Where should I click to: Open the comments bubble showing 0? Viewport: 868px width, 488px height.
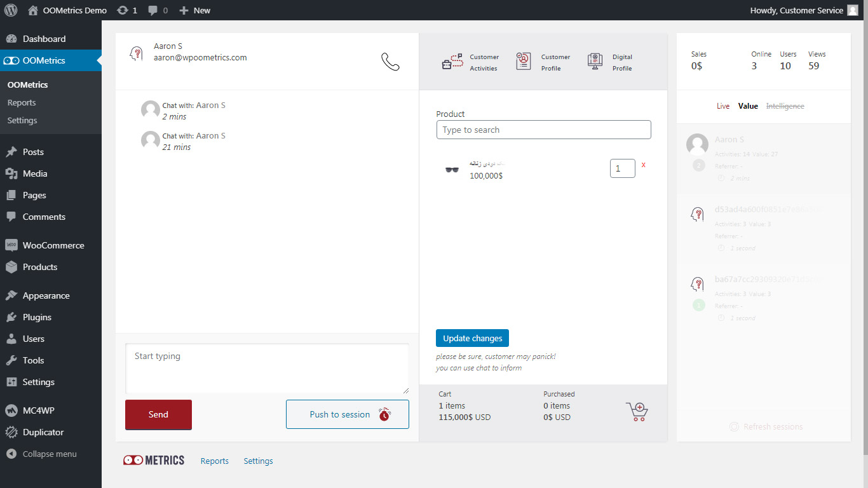158,10
